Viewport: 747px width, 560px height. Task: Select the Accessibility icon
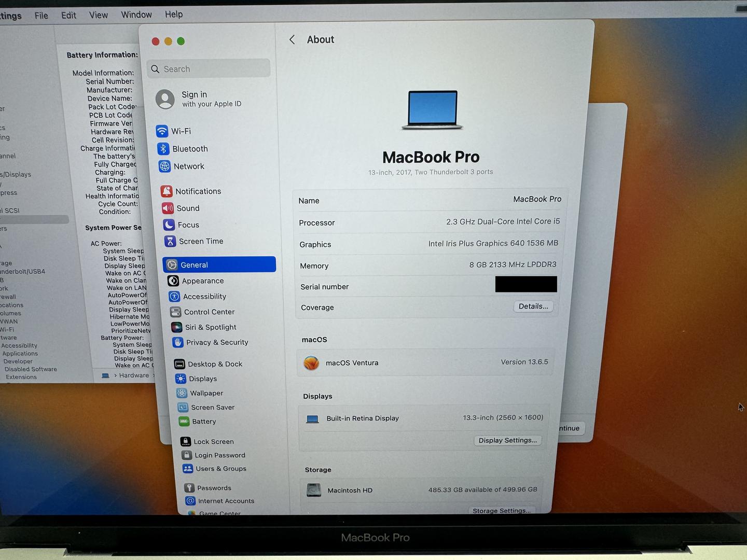click(174, 297)
